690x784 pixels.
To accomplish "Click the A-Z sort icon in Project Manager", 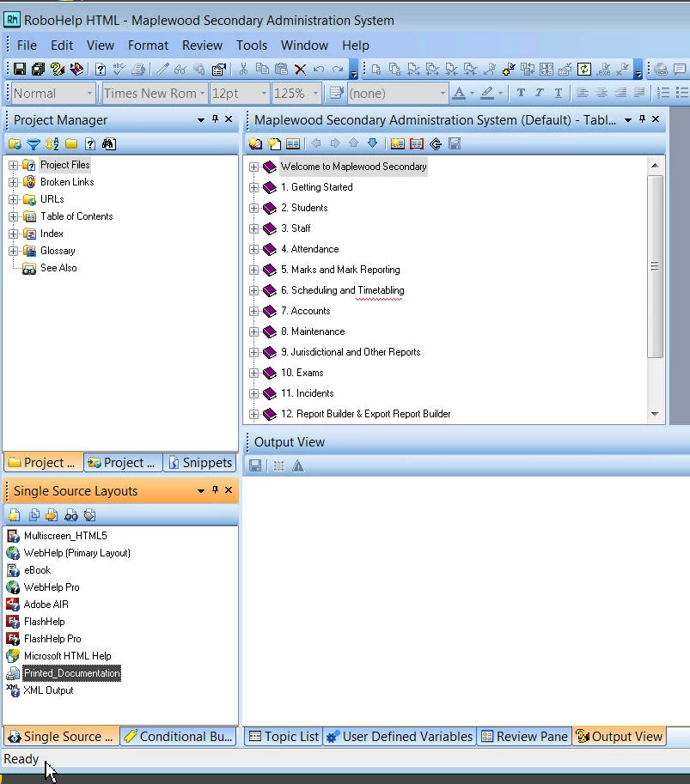I will 52,144.
